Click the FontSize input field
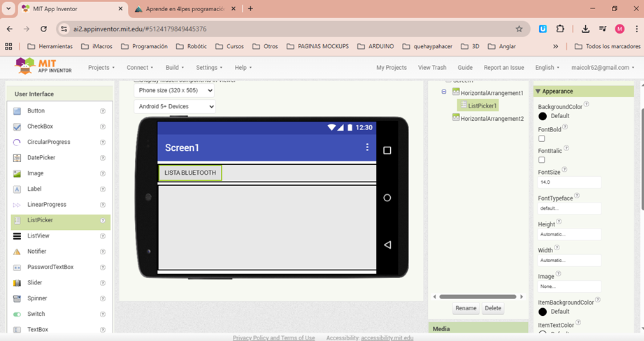This screenshot has height=341, width=644. (568, 182)
